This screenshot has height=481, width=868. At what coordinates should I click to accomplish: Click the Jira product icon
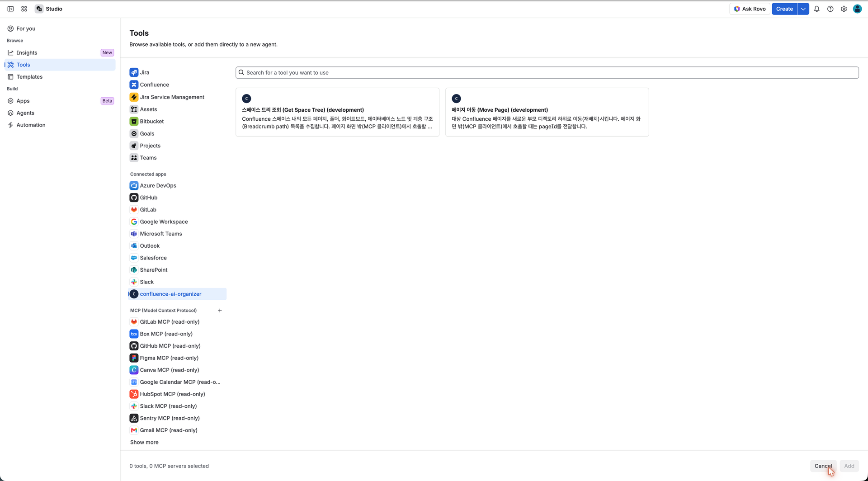[134, 72]
